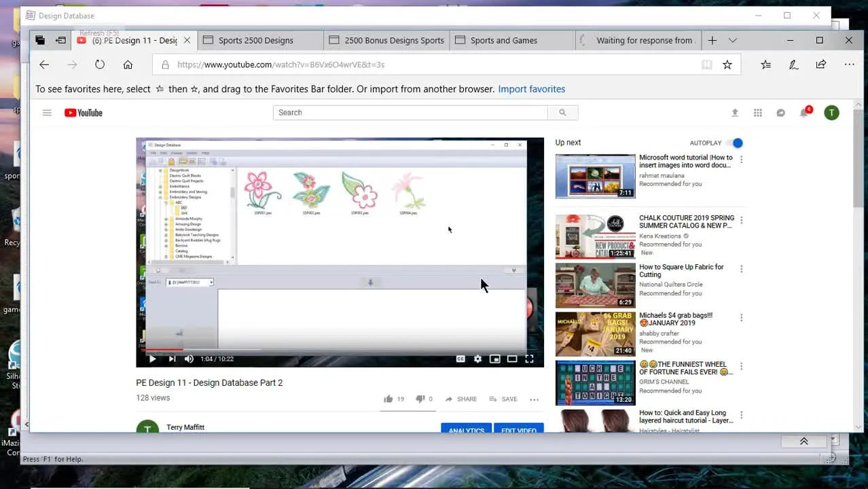
Task: Skip to the next video
Action: 172,359
